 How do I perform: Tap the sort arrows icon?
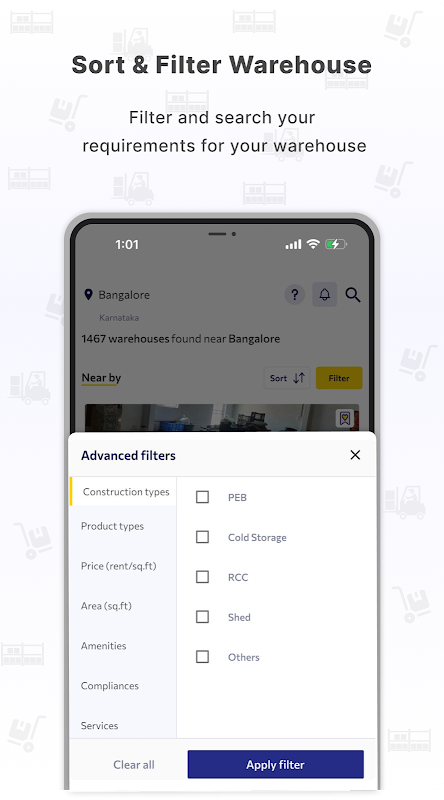click(x=299, y=378)
